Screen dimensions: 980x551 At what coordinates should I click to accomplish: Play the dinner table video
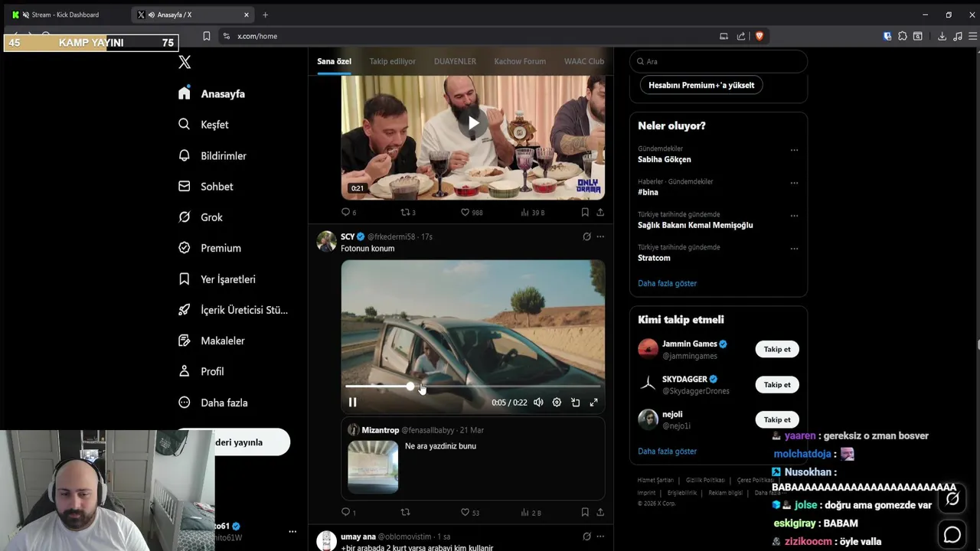(473, 122)
